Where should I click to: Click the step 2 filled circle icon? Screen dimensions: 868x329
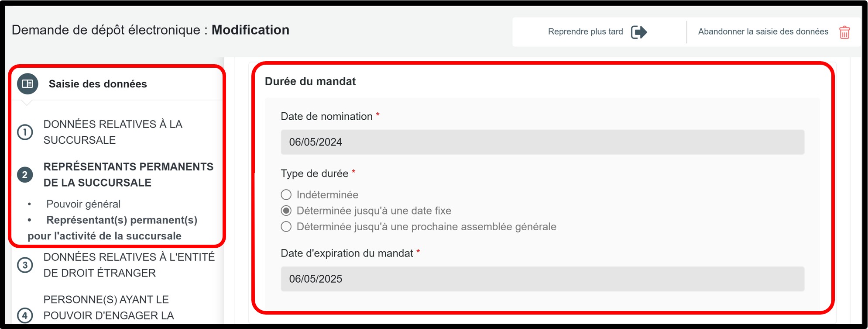click(25, 175)
